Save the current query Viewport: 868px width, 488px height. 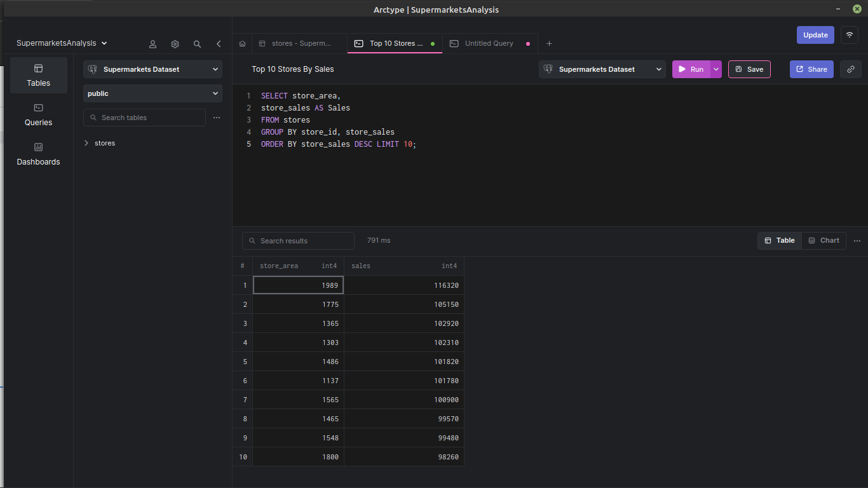749,69
